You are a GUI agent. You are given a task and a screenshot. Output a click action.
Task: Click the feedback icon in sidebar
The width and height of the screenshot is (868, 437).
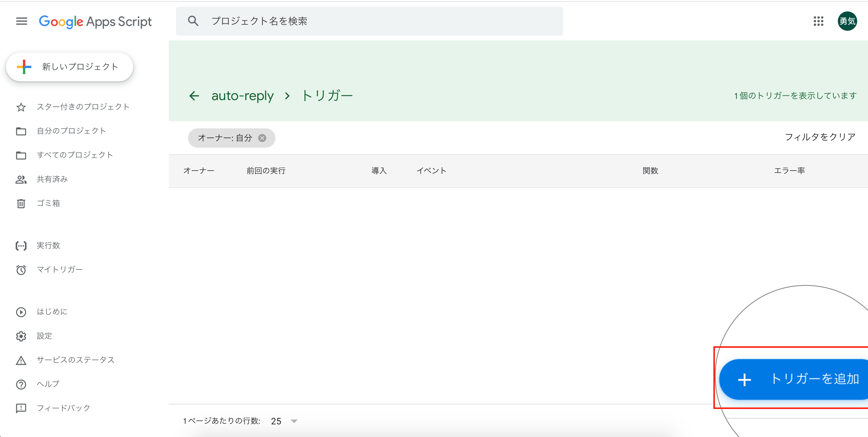click(x=21, y=408)
